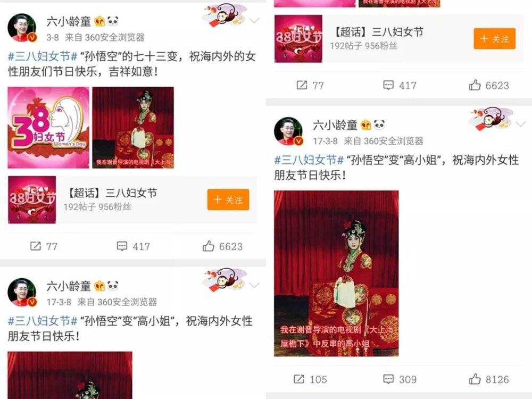The image size is (532, 399).
Task: Enlarge the large opera photo captioned 反串的高小姐
Action: pyautogui.click(x=336, y=273)
